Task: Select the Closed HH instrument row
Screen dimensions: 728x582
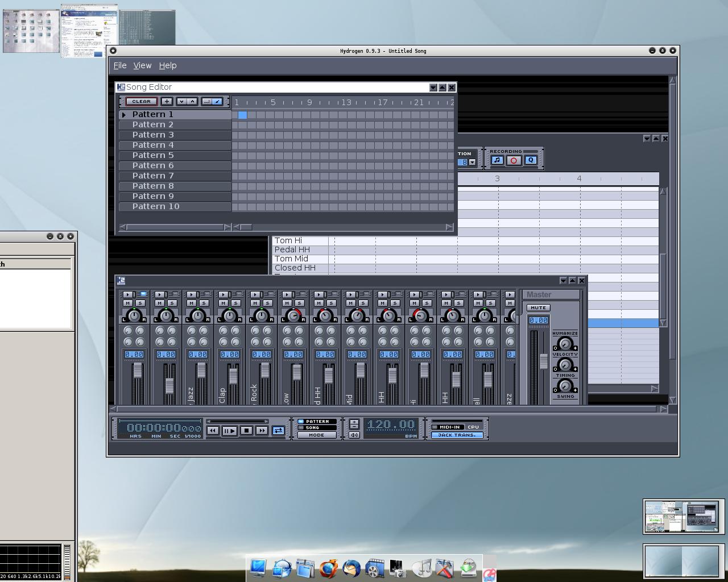Action: pos(300,268)
